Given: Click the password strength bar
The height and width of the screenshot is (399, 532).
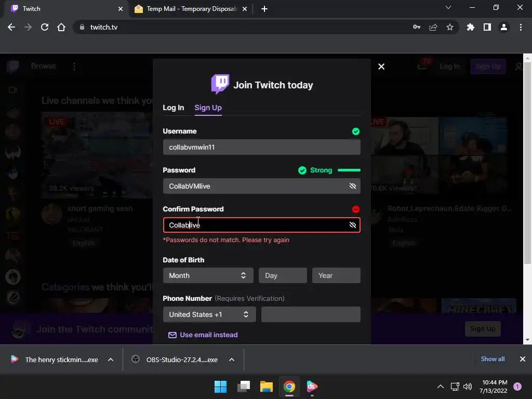Looking at the screenshot, I should coord(349,170).
